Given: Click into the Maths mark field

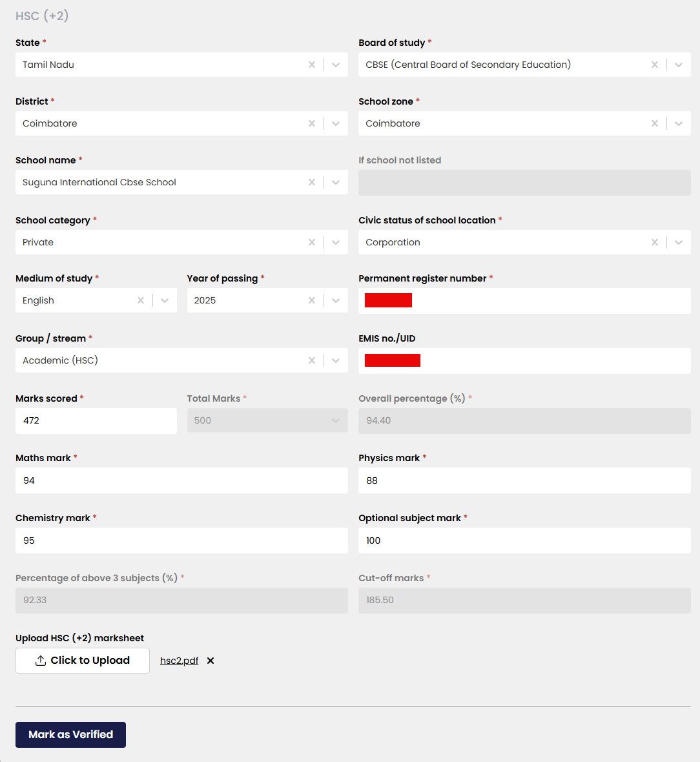Looking at the screenshot, I should [181, 480].
